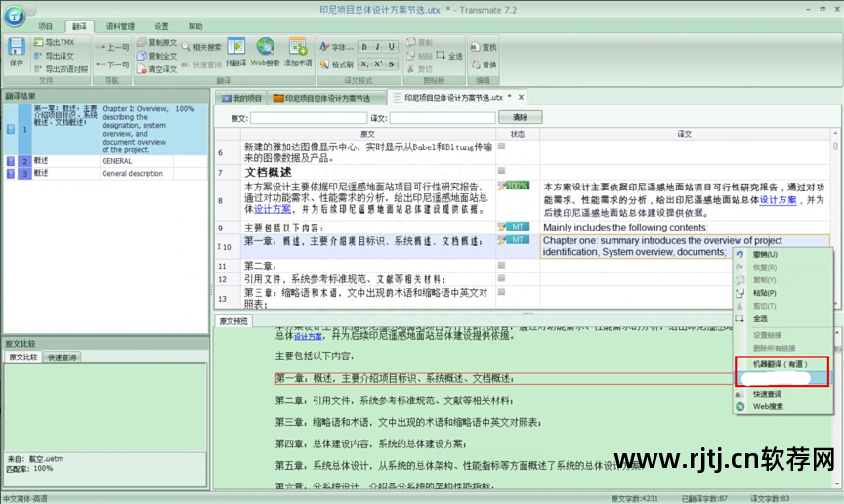The image size is (844, 504).
Task: Choose 机器翻译（有道） in context menu
Action: 781,364
